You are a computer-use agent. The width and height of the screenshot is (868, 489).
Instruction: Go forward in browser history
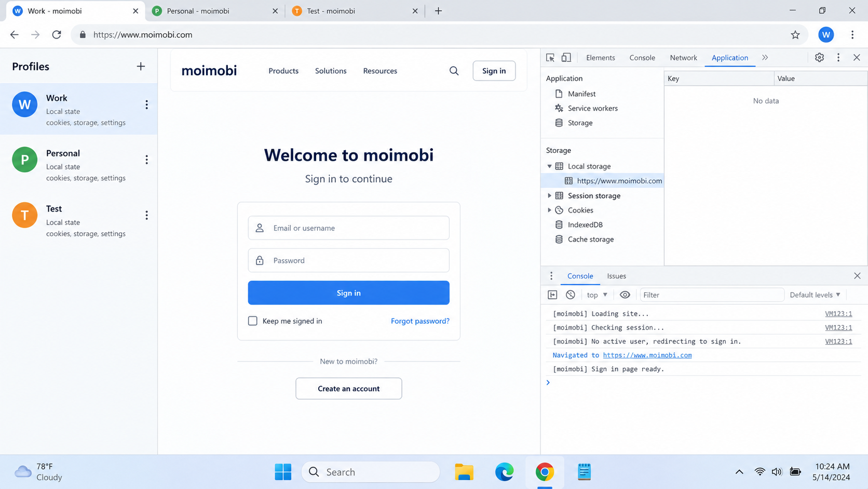pyautogui.click(x=35, y=35)
